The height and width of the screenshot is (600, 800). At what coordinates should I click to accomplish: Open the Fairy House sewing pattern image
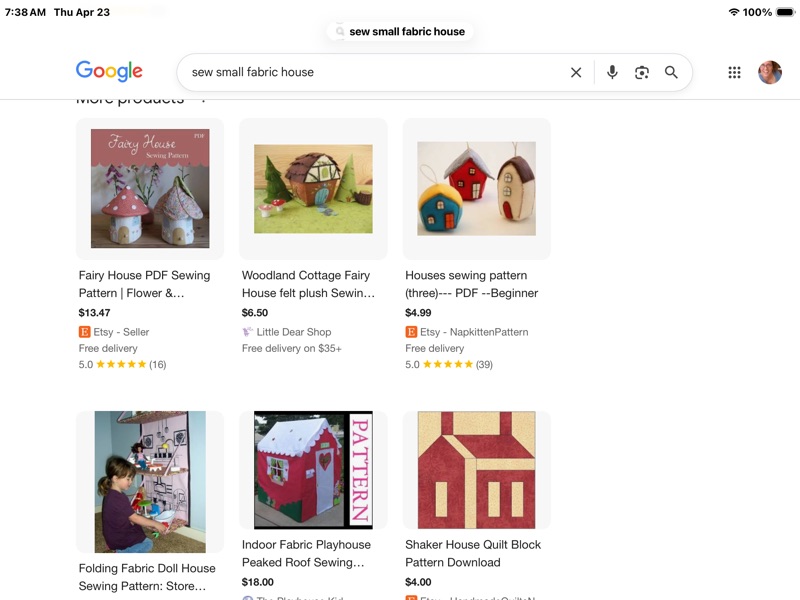coord(150,189)
